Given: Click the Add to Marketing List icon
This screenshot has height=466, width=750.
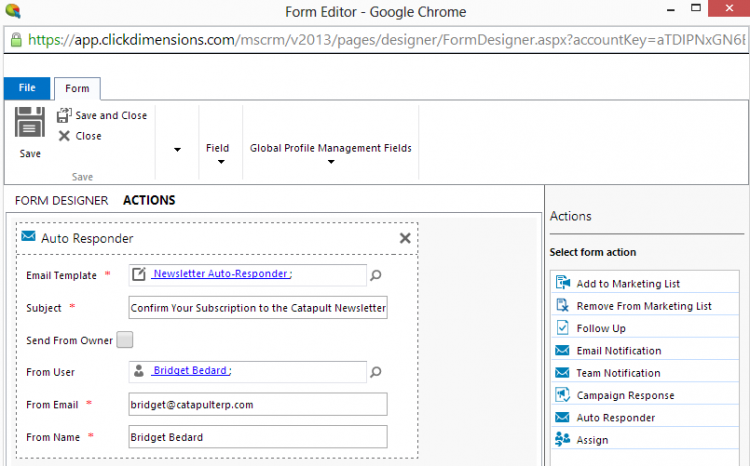Looking at the screenshot, I should pyautogui.click(x=562, y=283).
